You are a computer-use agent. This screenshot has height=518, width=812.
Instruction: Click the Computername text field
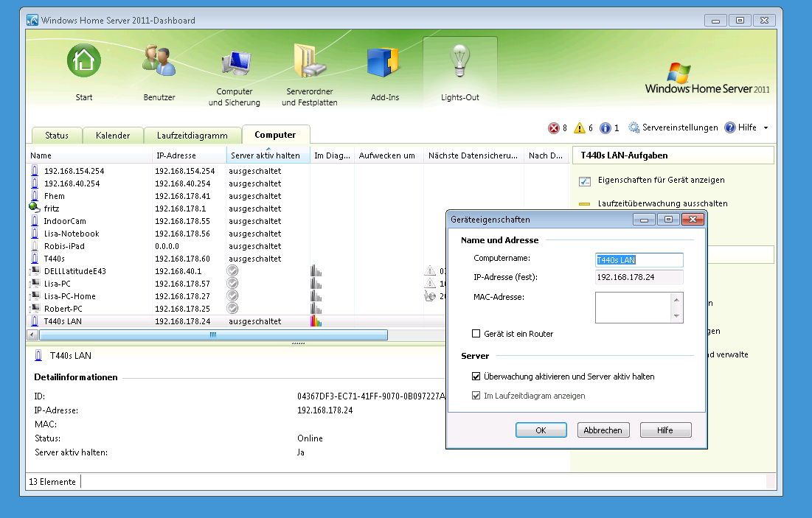click(639, 260)
